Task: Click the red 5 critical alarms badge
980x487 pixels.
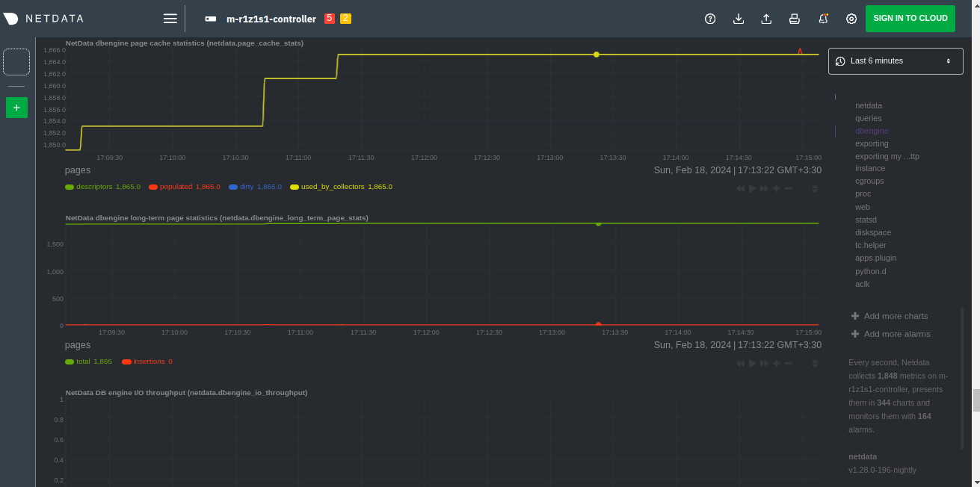Action: [329, 19]
